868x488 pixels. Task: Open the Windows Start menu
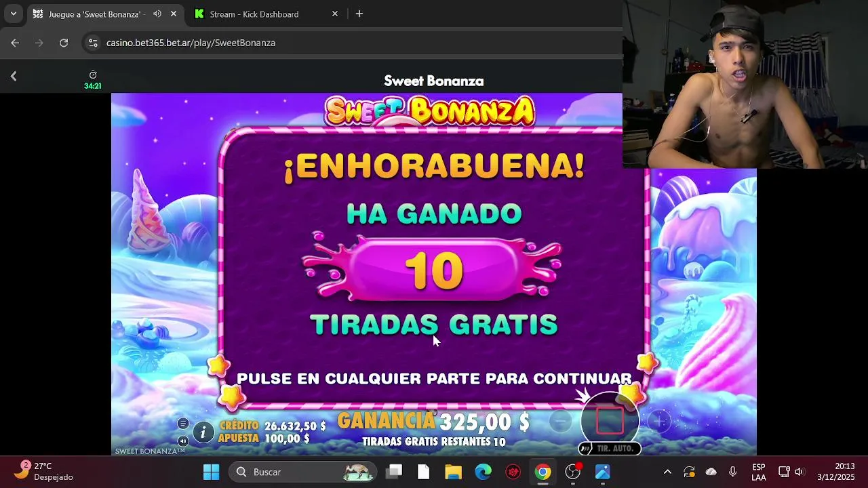point(211,472)
